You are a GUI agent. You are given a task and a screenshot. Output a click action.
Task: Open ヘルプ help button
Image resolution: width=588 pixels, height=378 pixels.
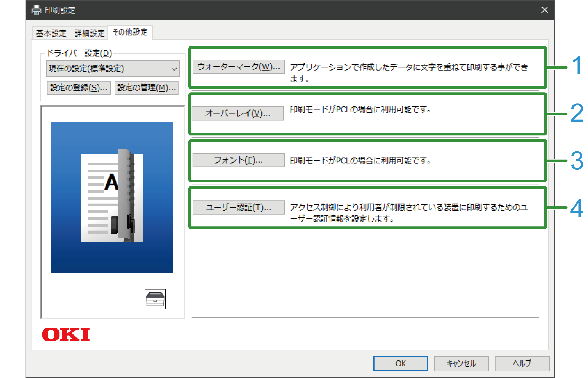[522, 363]
